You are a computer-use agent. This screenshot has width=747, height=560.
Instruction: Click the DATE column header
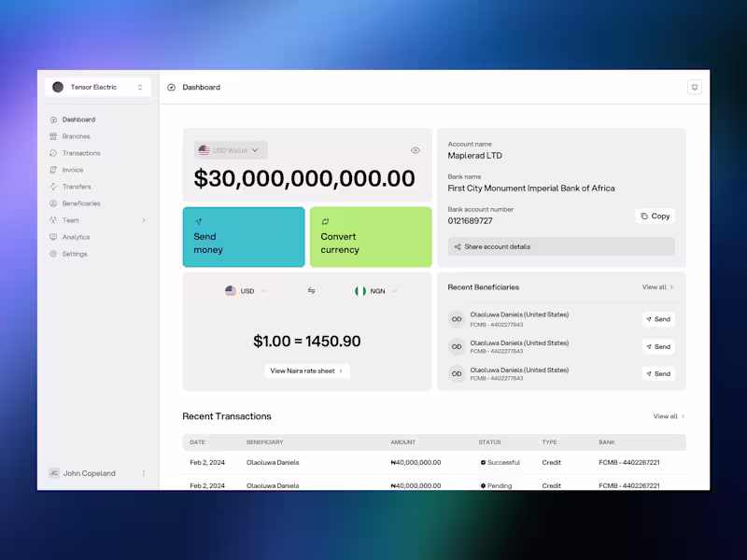197,442
